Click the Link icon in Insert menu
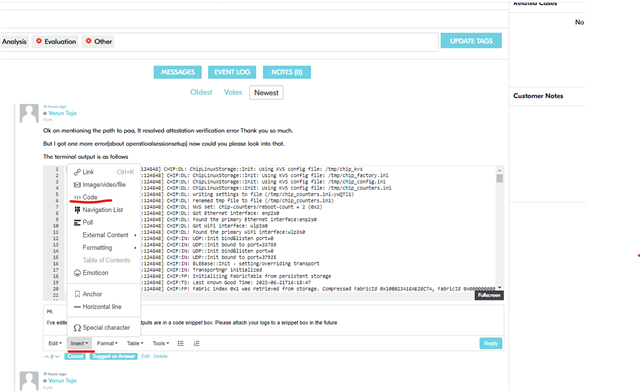The image size is (640, 392). (77, 172)
